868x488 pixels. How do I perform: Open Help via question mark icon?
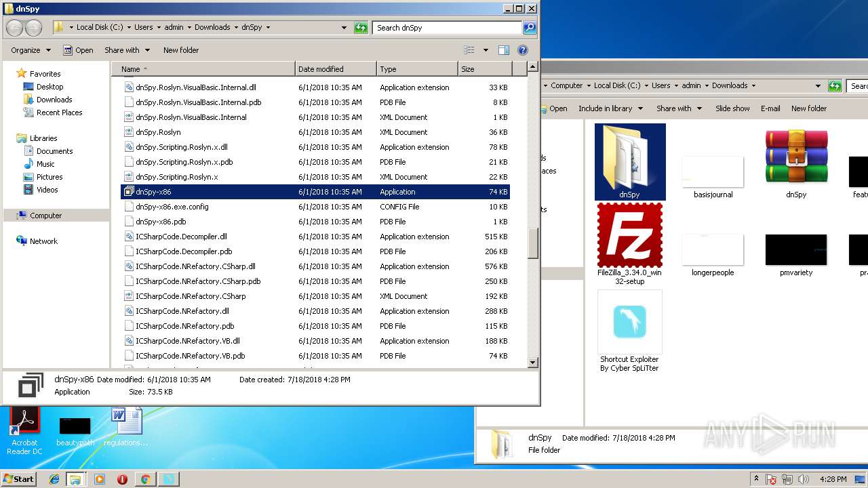523,50
